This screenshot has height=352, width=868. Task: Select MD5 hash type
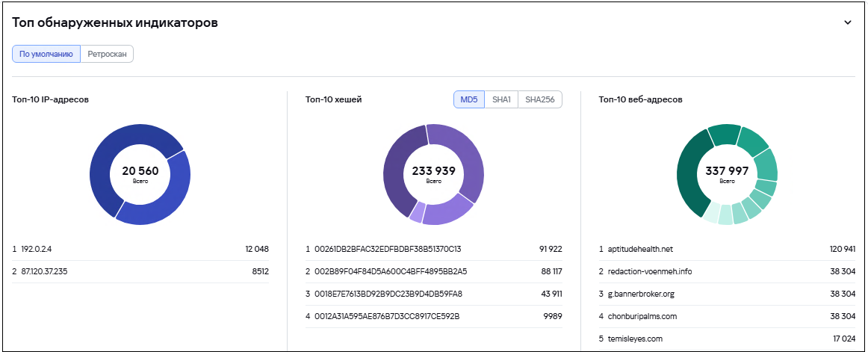(469, 99)
